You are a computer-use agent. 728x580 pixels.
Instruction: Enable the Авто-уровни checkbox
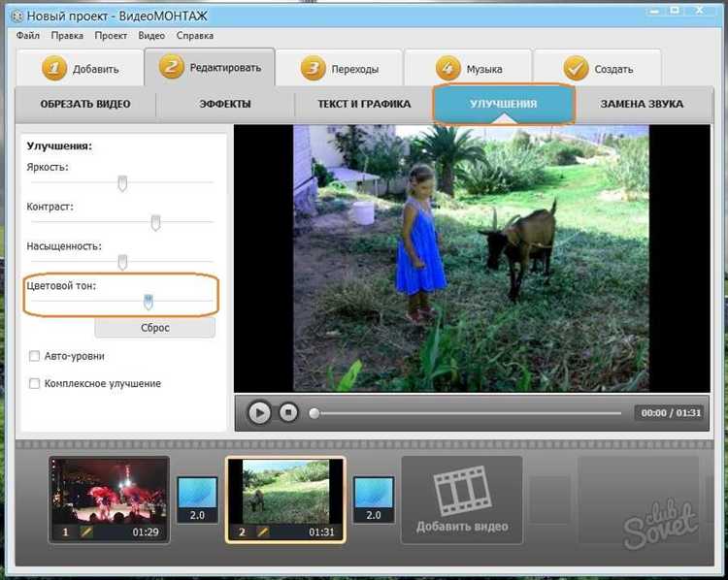[34, 356]
